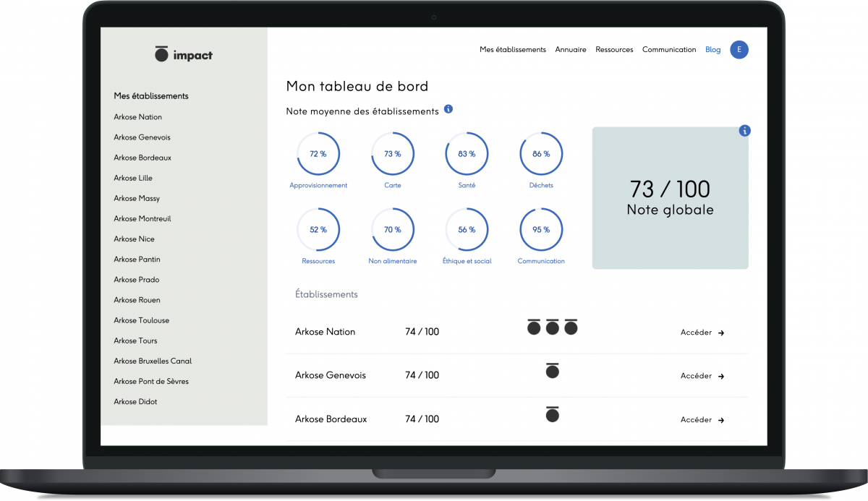Select Arkose Bruxelles Canal in the sidebar
Viewport: 868px width, 501px height.
pos(153,361)
